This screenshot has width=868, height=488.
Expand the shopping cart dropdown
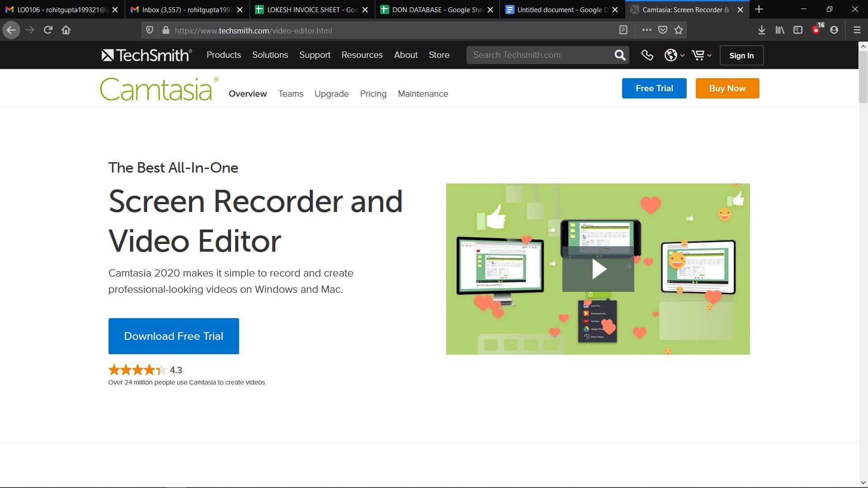click(701, 55)
